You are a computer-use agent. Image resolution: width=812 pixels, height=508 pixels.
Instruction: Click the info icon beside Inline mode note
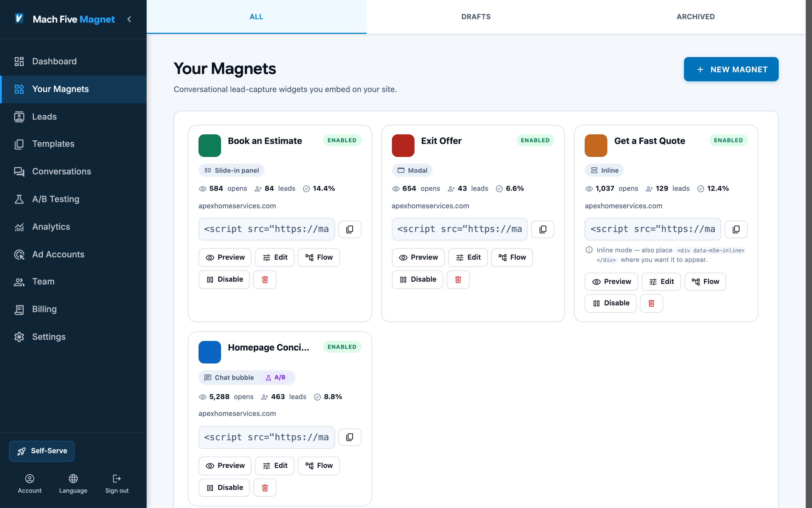pyautogui.click(x=589, y=250)
